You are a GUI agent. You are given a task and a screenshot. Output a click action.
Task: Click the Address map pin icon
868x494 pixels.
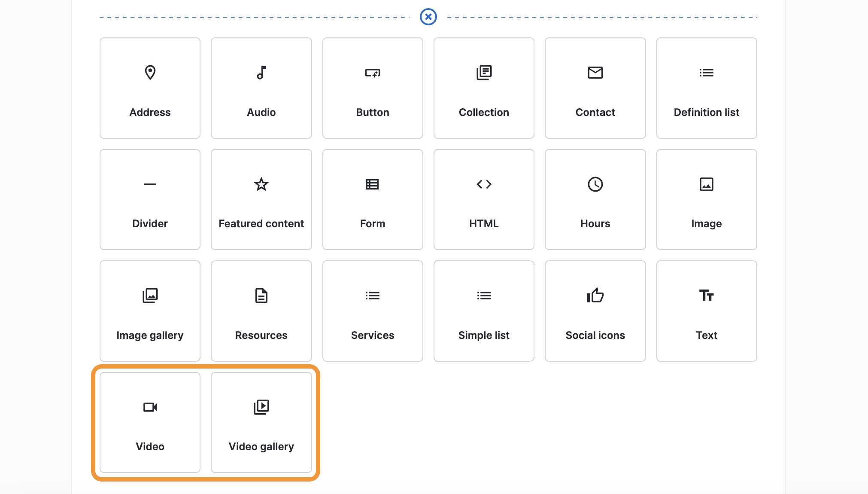tap(150, 73)
